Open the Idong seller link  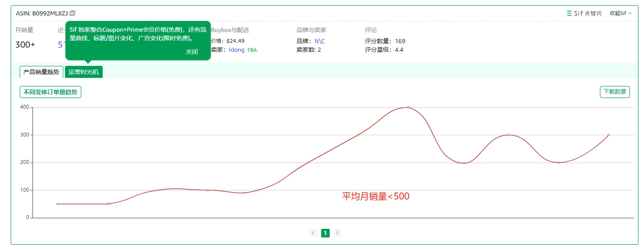pos(236,50)
